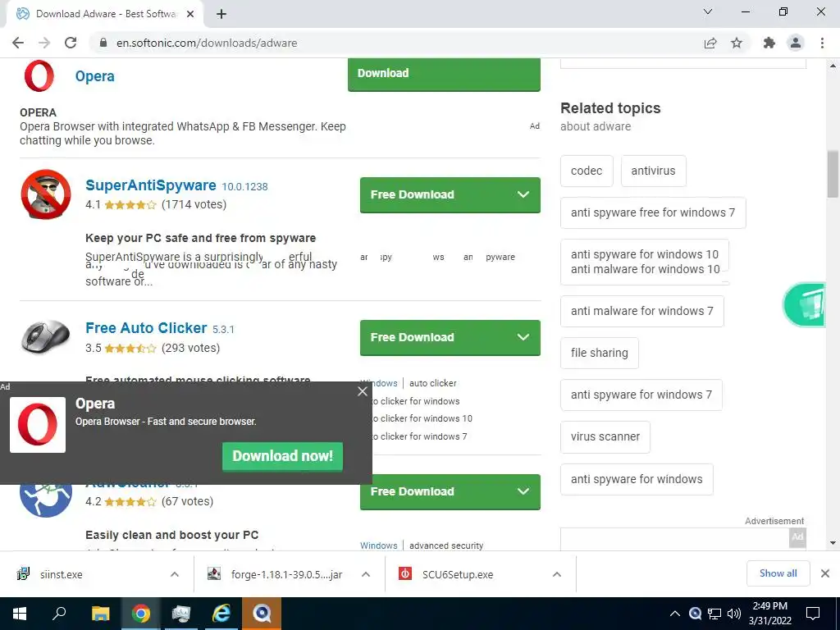This screenshot has height=630, width=840.
Task: Expand options for SCU6Setup.exe download
Action: 557,574
